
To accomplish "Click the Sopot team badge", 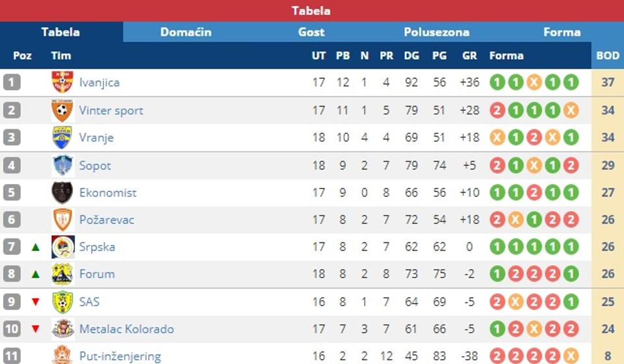I will (x=62, y=166).
